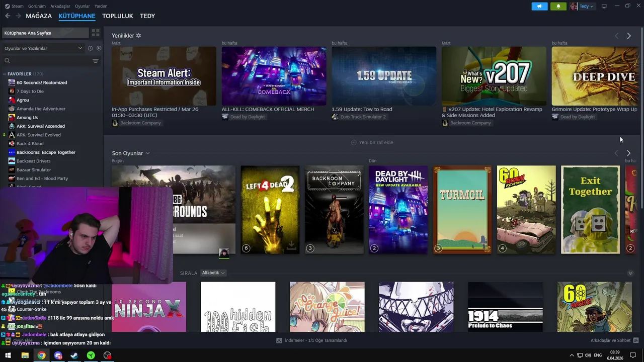Select Exit Together game cover
The width and height of the screenshot is (644, 362).
591,210
